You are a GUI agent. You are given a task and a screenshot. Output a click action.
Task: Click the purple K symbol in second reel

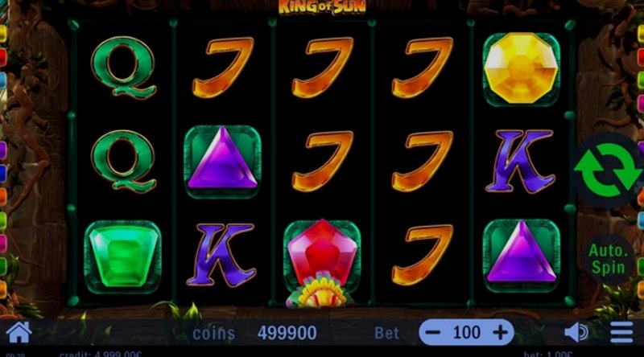221,254
